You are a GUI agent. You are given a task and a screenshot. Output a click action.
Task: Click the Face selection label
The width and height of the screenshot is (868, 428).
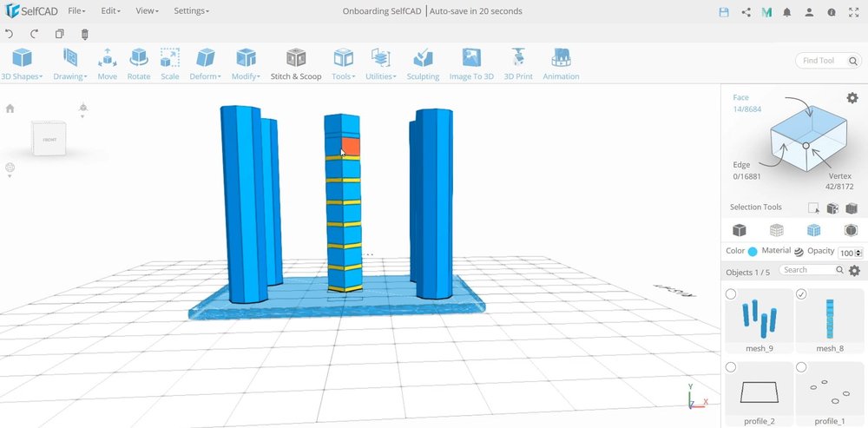pyautogui.click(x=740, y=97)
